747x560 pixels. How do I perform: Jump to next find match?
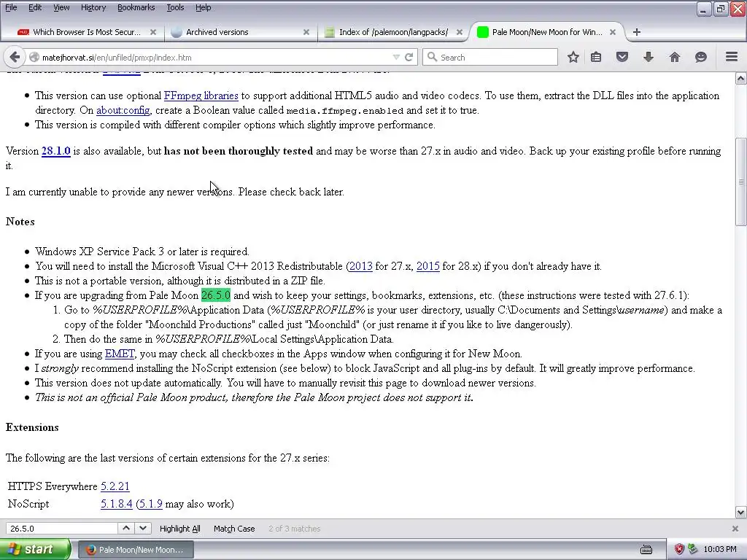click(x=143, y=528)
